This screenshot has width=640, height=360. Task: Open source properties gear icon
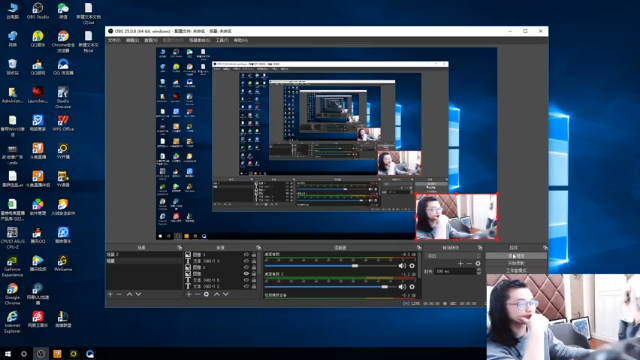click(207, 294)
